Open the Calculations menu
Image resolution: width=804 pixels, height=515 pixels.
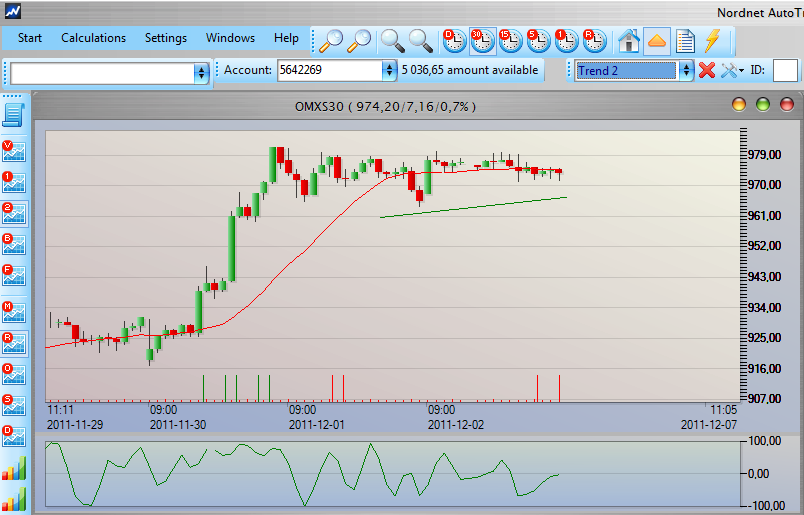(93, 38)
